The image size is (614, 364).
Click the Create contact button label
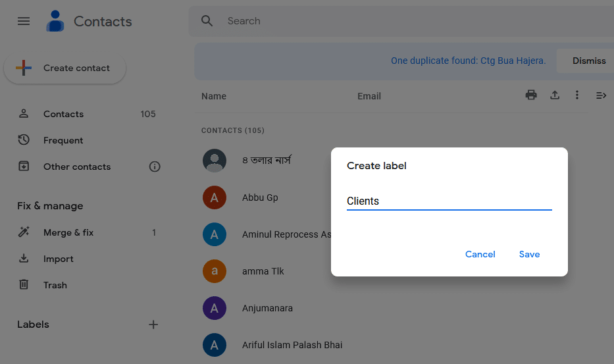[x=76, y=68]
